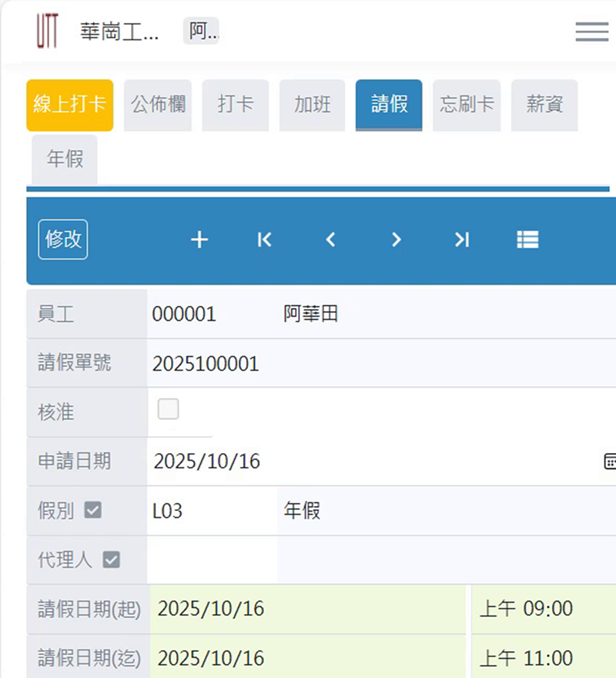This screenshot has width=616, height=678.
Task: Open the hamburger menu icon
Action: click(x=592, y=32)
